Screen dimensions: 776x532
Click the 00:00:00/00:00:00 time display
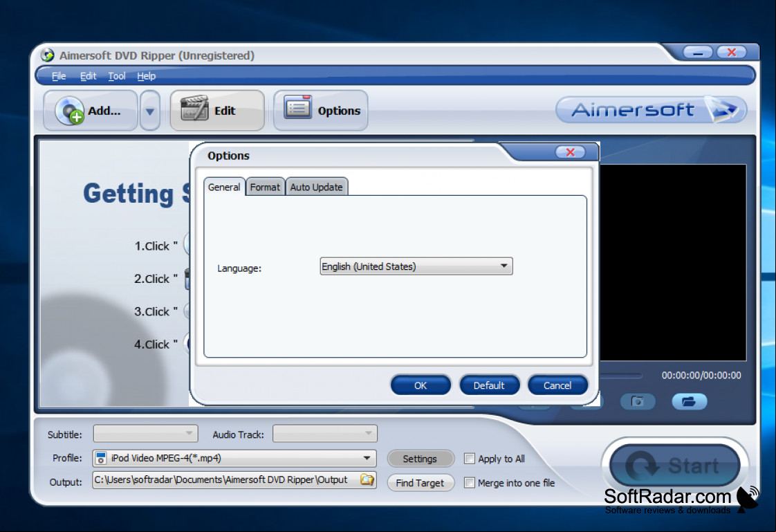[701, 375]
